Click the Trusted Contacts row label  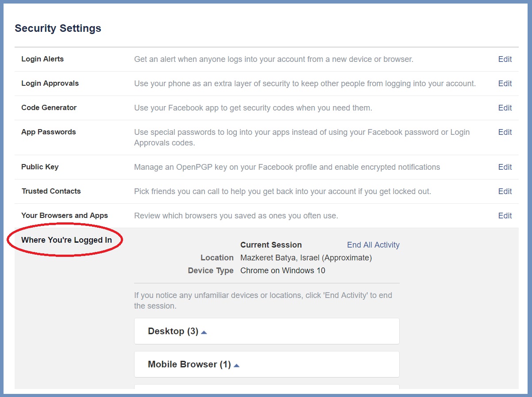coord(51,191)
